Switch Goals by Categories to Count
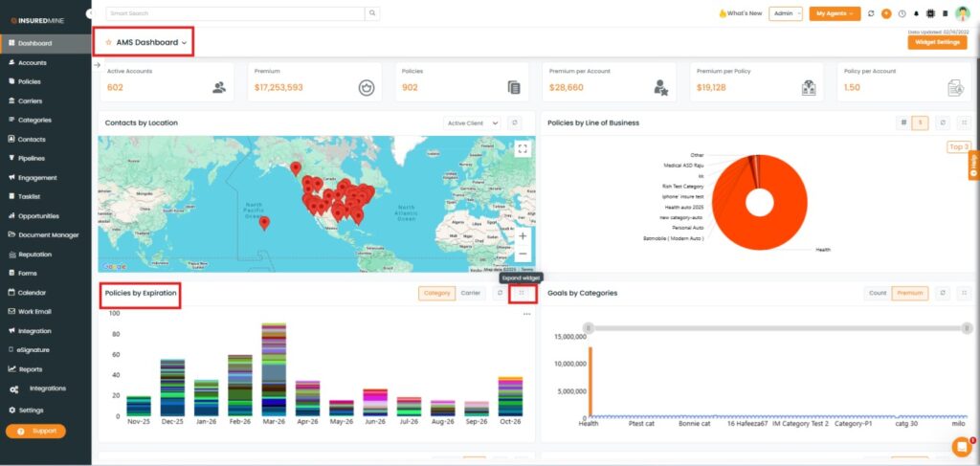 878,293
